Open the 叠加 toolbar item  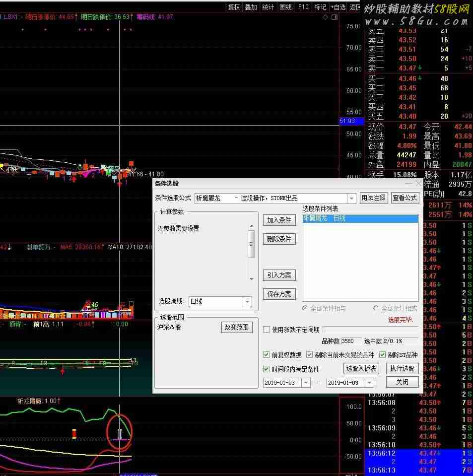[x=251, y=7]
